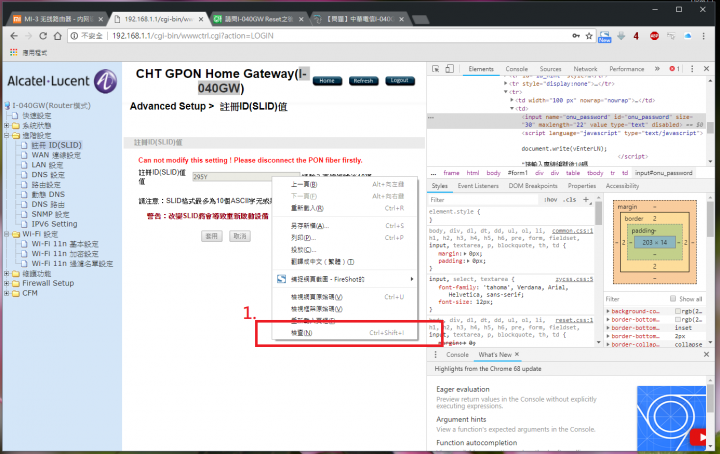Expand the background-co... computed property
This screenshot has width=720, height=454.
608,311
